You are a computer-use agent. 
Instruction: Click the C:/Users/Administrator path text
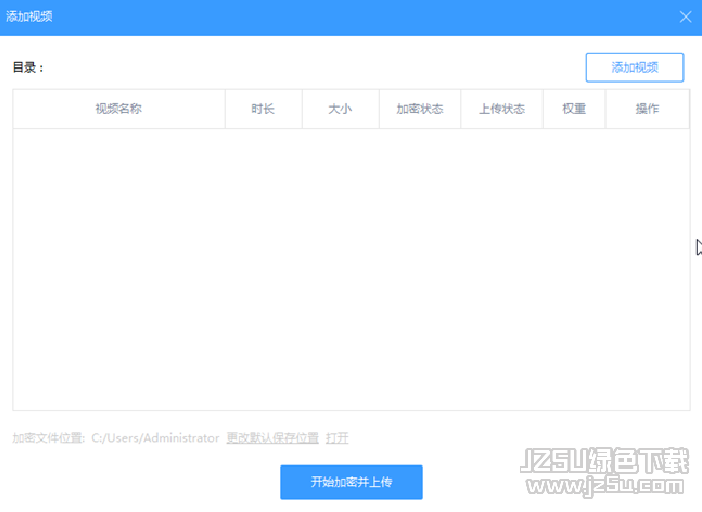coord(155,438)
